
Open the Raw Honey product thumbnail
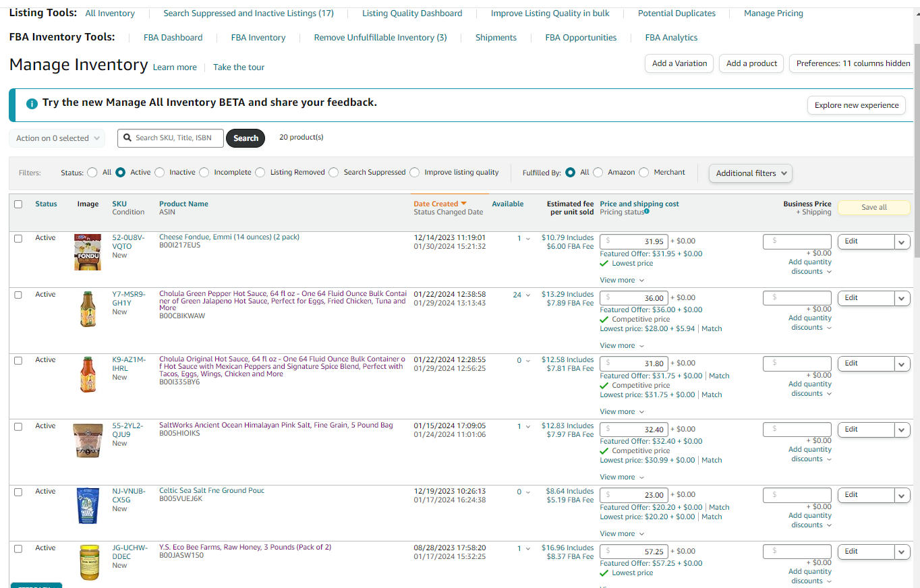[89, 562]
